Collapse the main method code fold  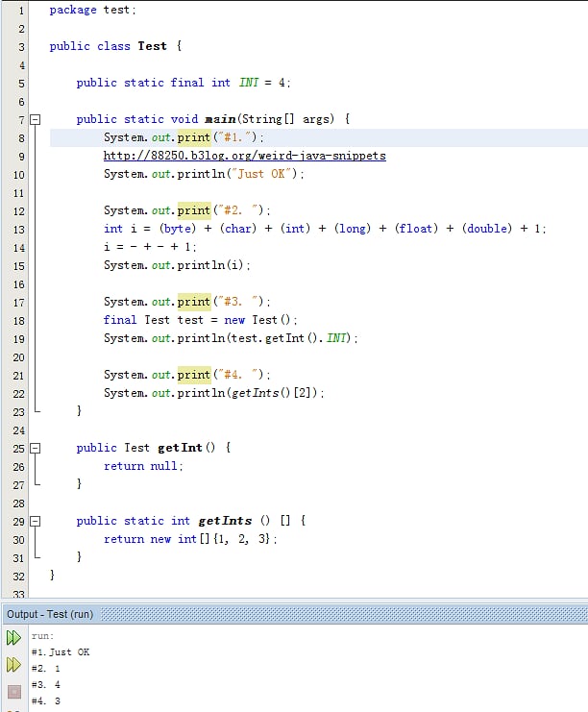click(36, 120)
